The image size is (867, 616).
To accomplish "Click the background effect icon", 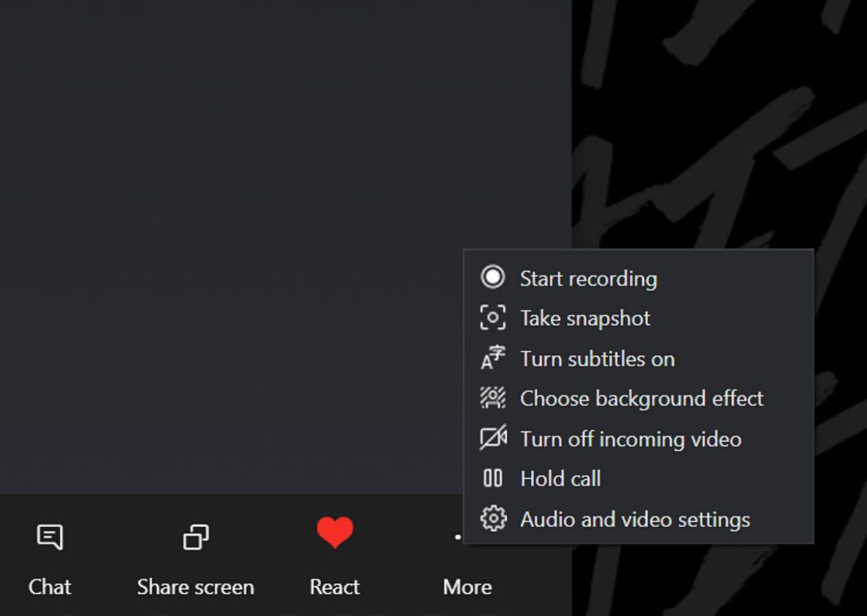I will [x=493, y=398].
